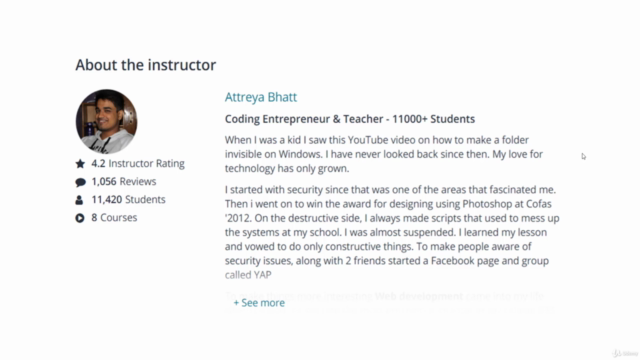
Task: Click the sentence My love for technology
Action: coord(384,161)
